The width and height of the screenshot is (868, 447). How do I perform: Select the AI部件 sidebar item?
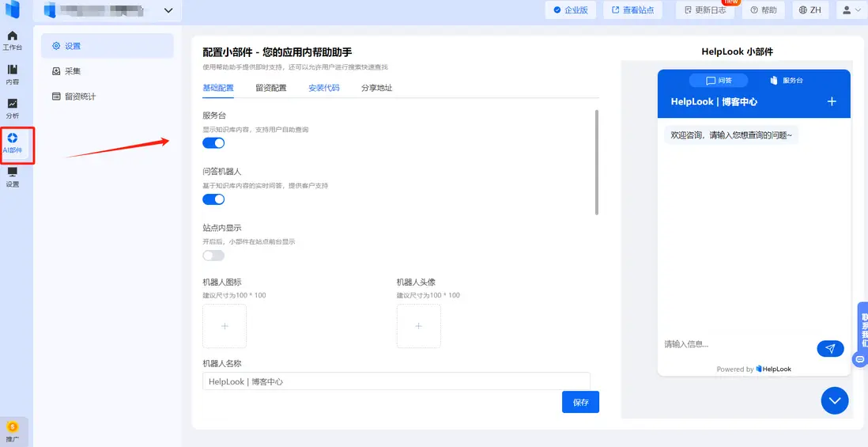pyautogui.click(x=12, y=143)
